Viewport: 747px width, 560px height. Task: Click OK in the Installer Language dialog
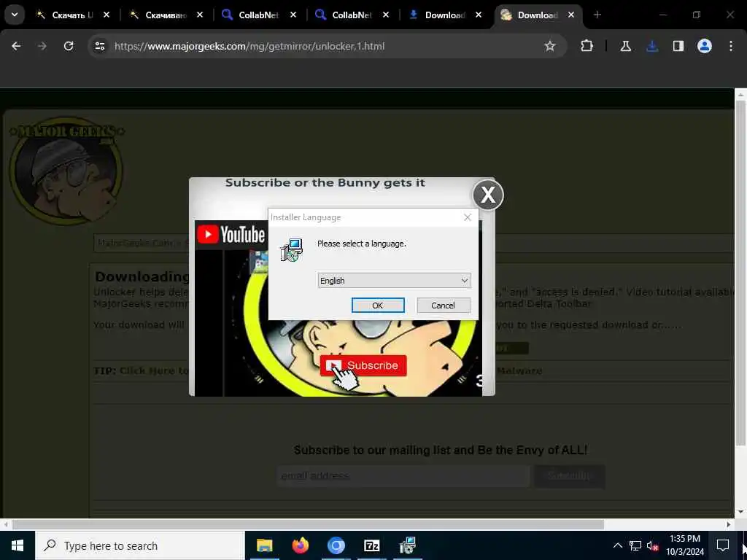click(378, 306)
